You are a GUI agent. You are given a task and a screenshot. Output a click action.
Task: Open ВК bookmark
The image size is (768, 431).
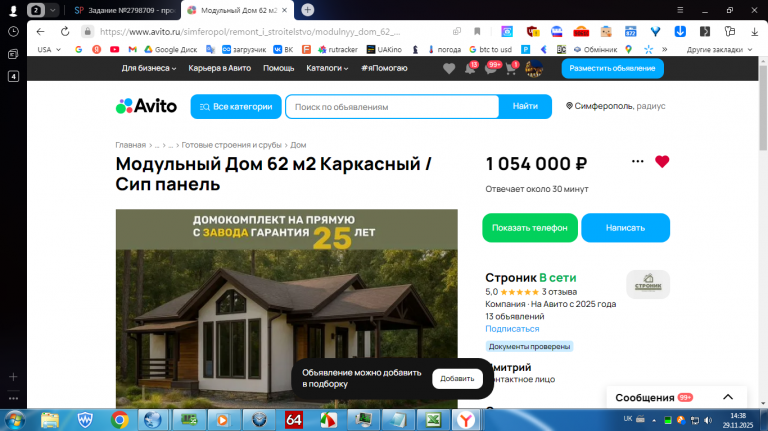283,49
